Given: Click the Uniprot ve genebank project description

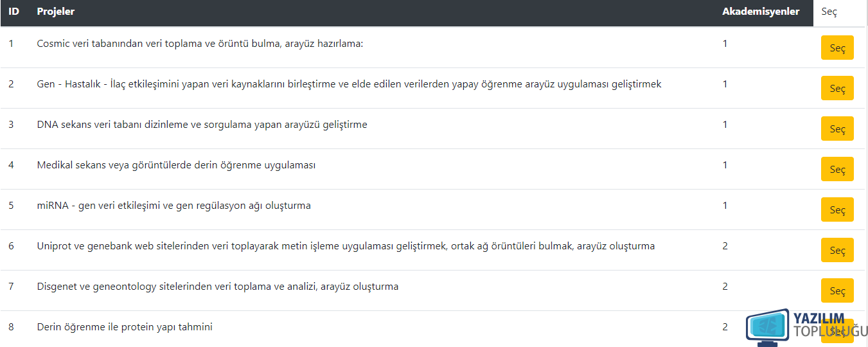Looking at the screenshot, I should [x=346, y=246].
